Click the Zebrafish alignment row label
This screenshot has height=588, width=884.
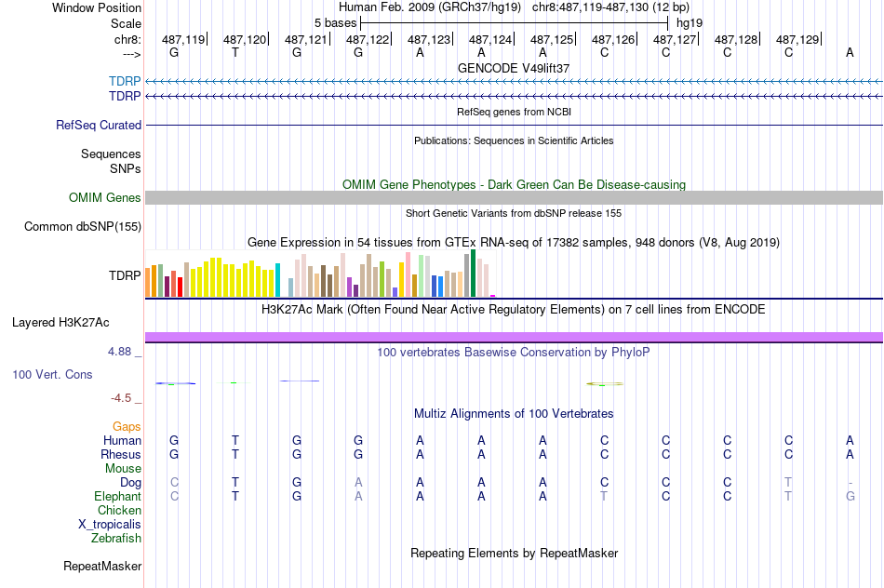(115, 539)
